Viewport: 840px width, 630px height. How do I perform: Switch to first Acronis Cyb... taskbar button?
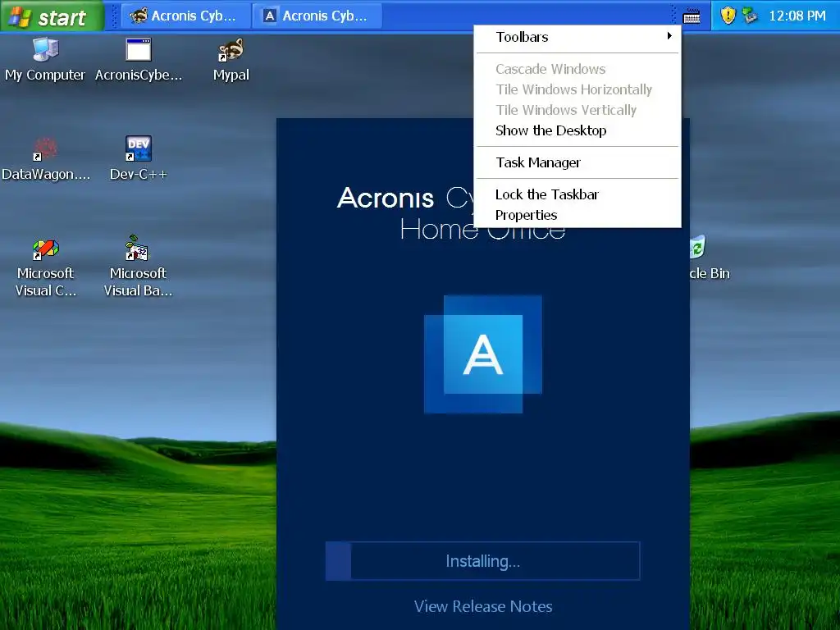[x=186, y=16]
